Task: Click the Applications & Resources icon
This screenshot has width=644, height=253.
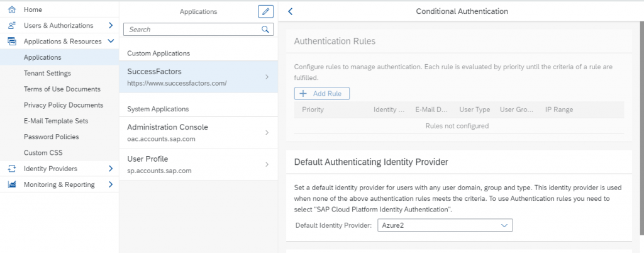Action: point(11,42)
